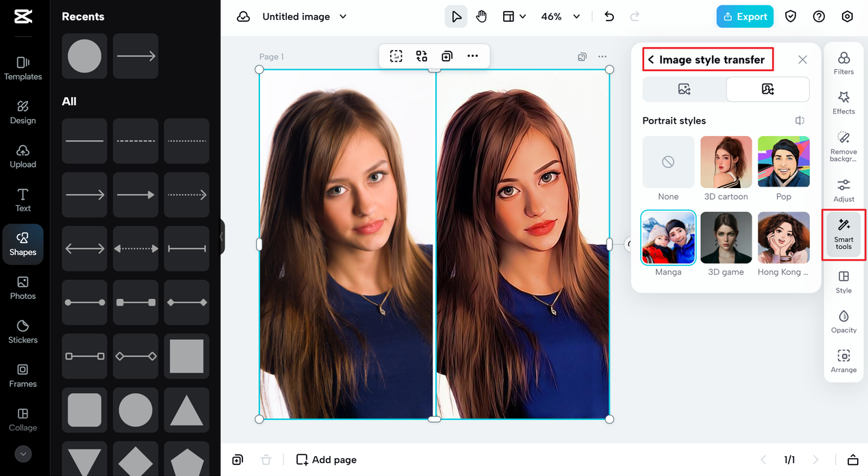Click the CapCut logo icon
The image size is (868, 476).
pyautogui.click(x=23, y=17)
